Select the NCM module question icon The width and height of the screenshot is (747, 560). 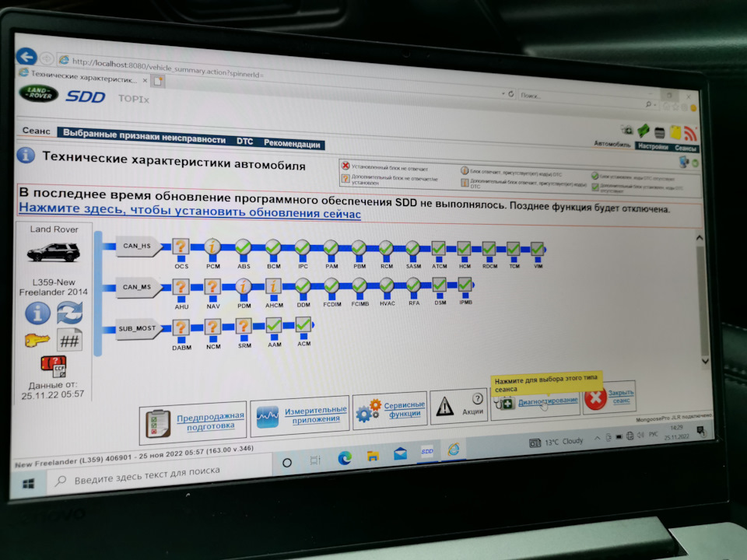pyautogui.click(x=212, y=327)
